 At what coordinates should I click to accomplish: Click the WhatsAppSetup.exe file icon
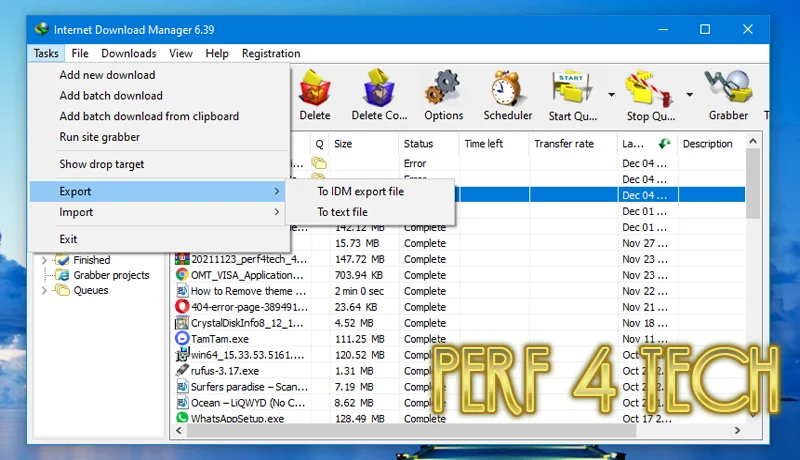182,418
